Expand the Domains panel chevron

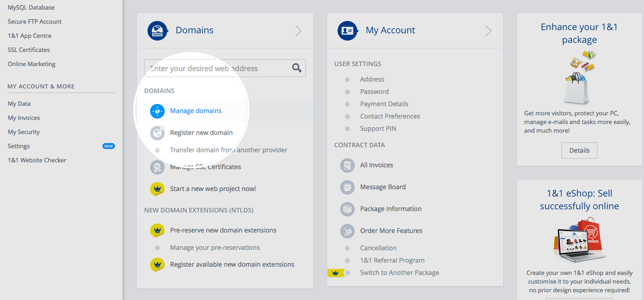coord(298,31)
